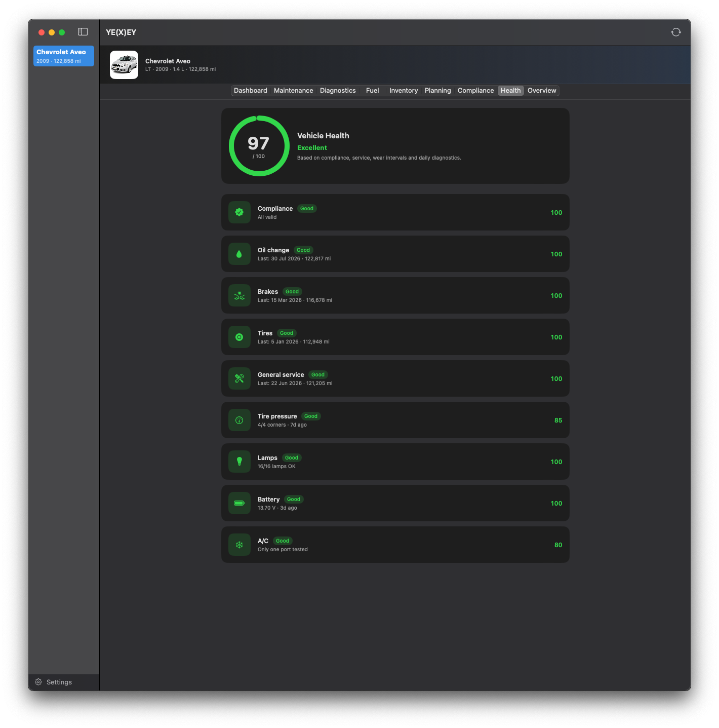
Task: Click the Oil change Good badge
Action: [x=303, y=250]
